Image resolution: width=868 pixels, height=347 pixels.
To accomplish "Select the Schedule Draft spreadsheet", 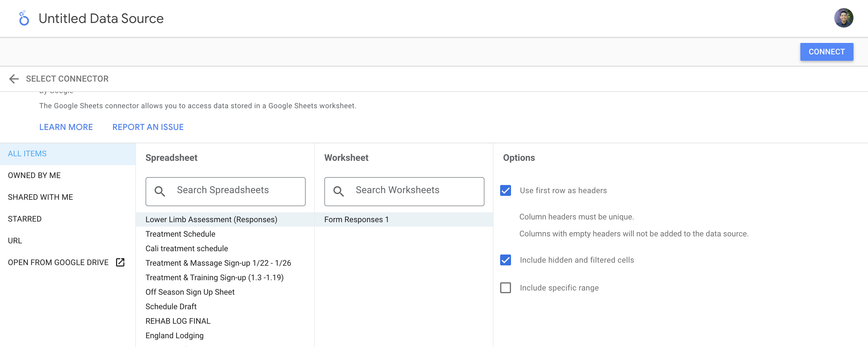I will pos(225,306).
